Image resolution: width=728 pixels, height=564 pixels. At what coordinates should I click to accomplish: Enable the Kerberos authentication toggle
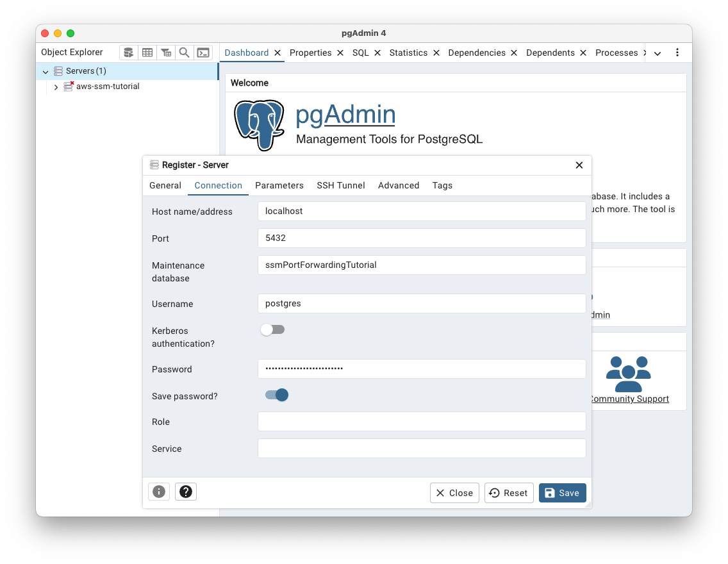(x=272, y=329)
